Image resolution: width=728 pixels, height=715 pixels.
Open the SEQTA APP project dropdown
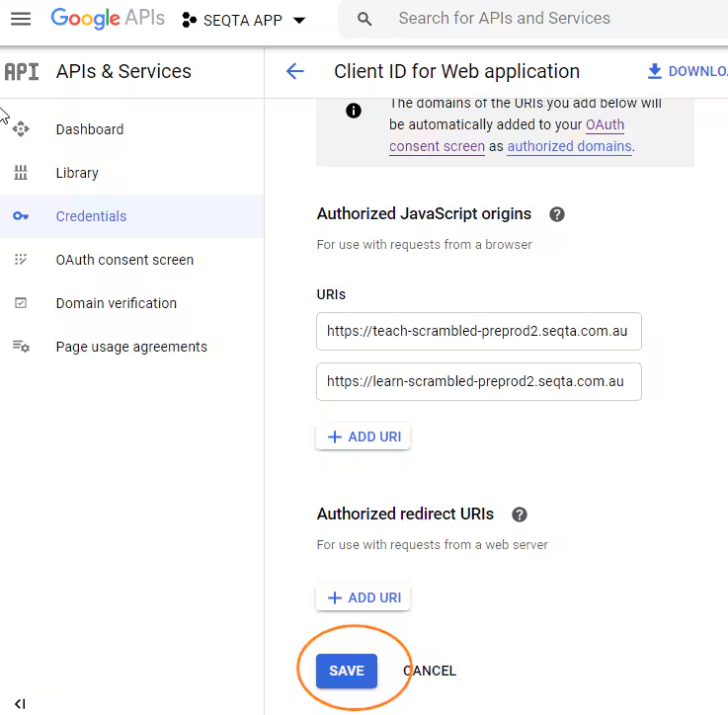coord(244,20)
